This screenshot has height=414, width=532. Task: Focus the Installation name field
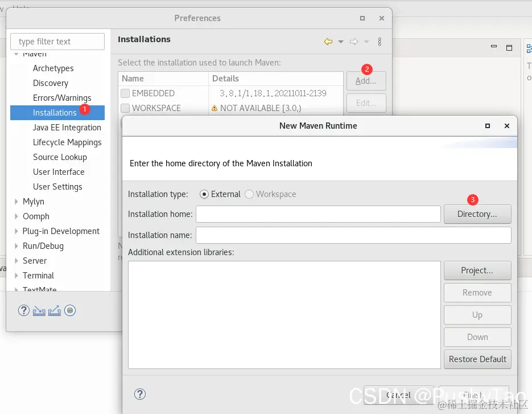click(353, 235)
